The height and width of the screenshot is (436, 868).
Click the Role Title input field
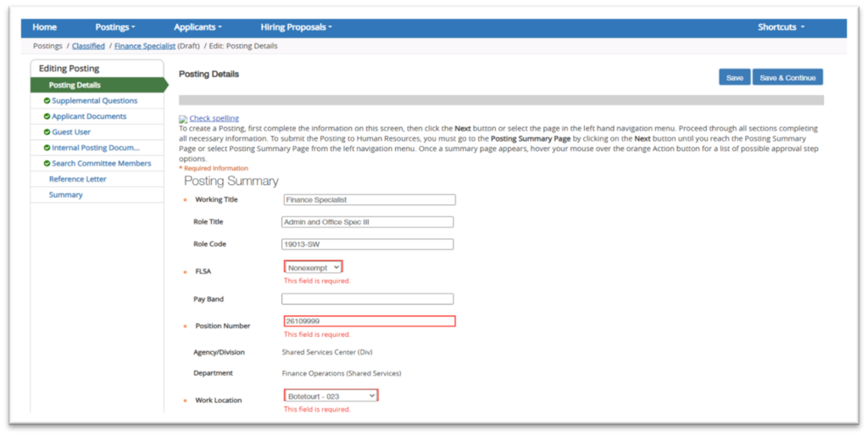point(368,222)
